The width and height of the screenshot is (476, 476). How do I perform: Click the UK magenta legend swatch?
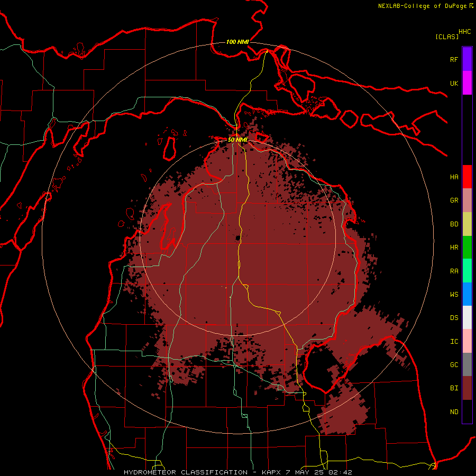[467, 83]
